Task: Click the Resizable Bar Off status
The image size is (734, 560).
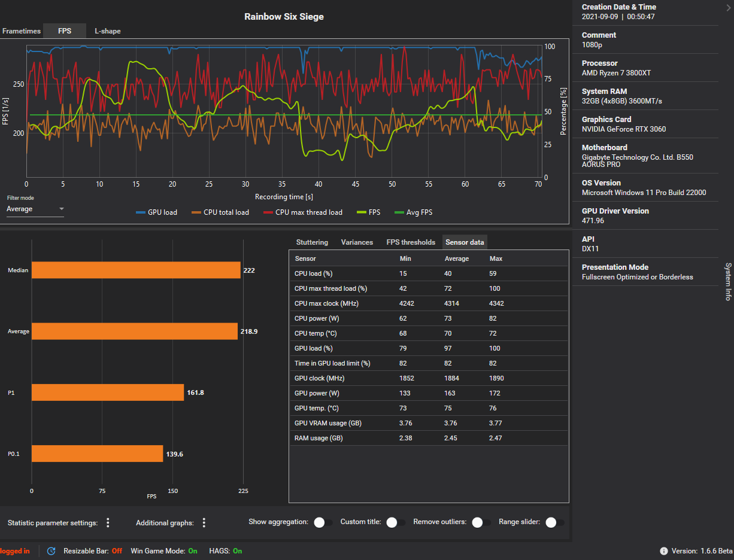Action: [117, 551]
